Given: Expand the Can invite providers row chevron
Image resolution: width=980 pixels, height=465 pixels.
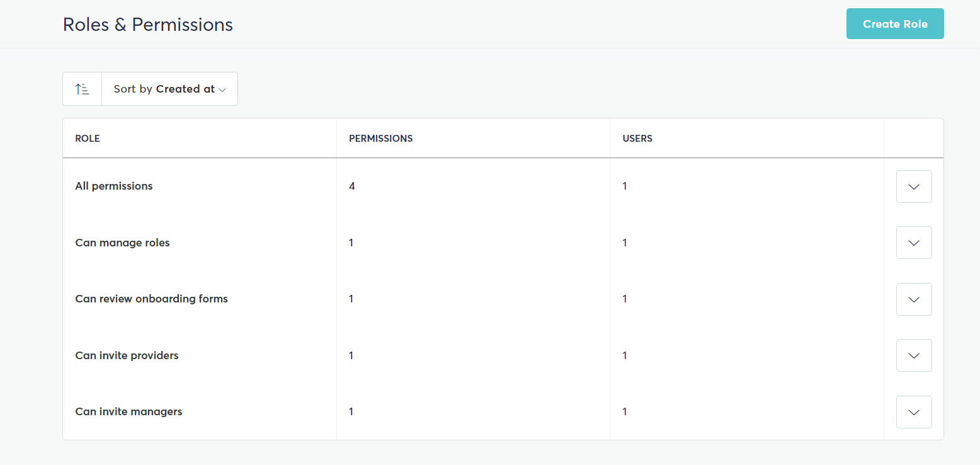Looking at the screenshot, I should point(914,355).
